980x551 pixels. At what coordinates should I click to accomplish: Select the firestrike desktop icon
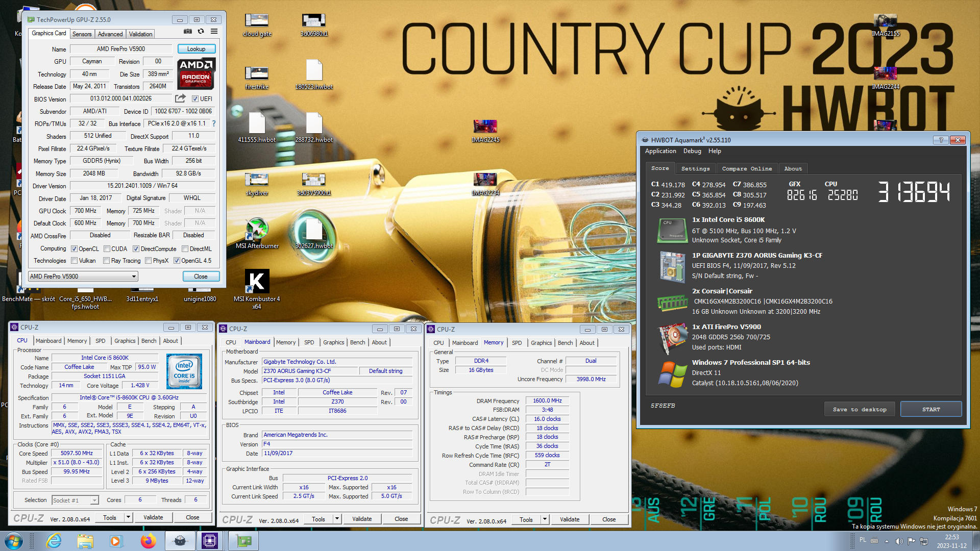(257, 78)
